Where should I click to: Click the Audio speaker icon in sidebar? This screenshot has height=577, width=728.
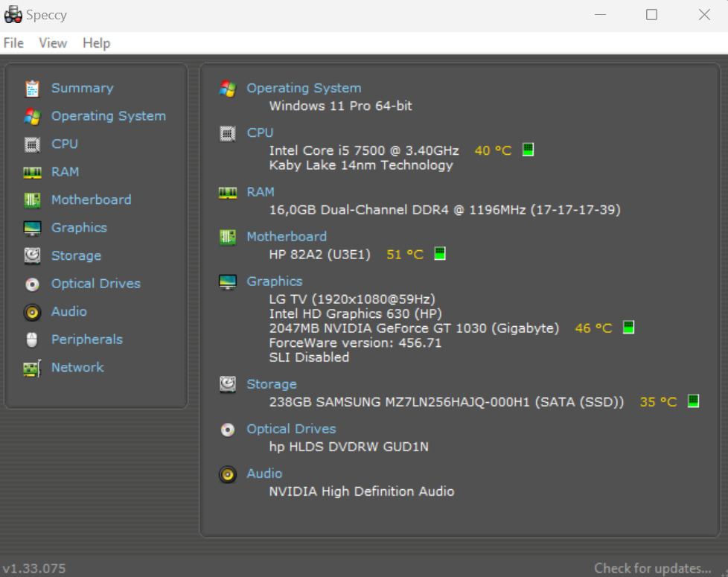coord(32,311)
